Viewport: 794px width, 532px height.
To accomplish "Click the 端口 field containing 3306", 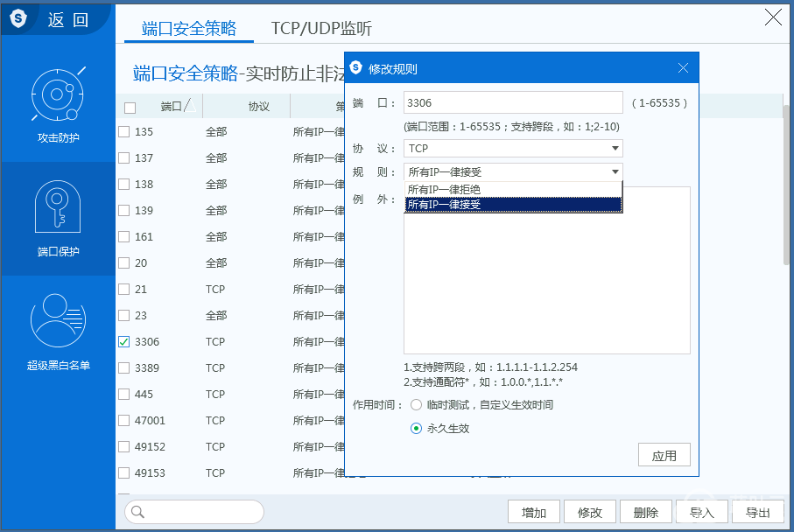I will click(513, 102).
